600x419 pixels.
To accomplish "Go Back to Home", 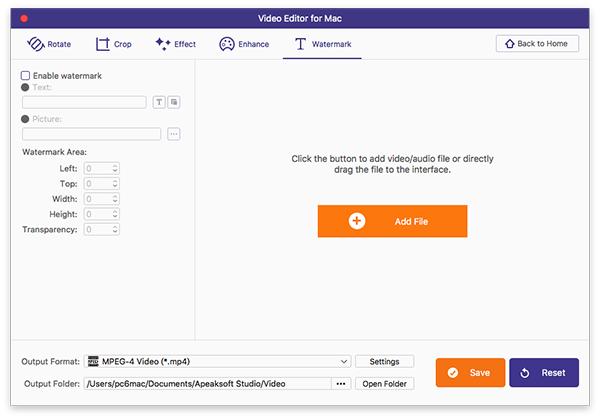I will (537, 44).
